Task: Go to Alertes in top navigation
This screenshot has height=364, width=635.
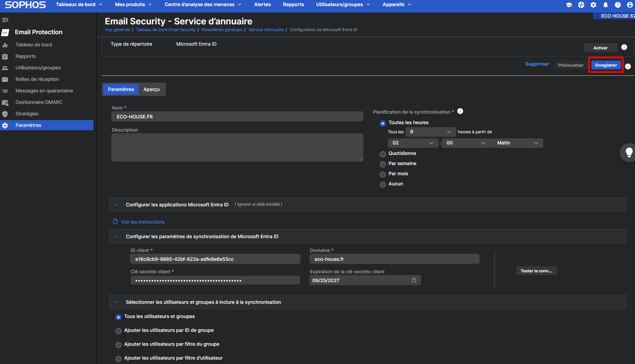Action: [x=262, y=4]
